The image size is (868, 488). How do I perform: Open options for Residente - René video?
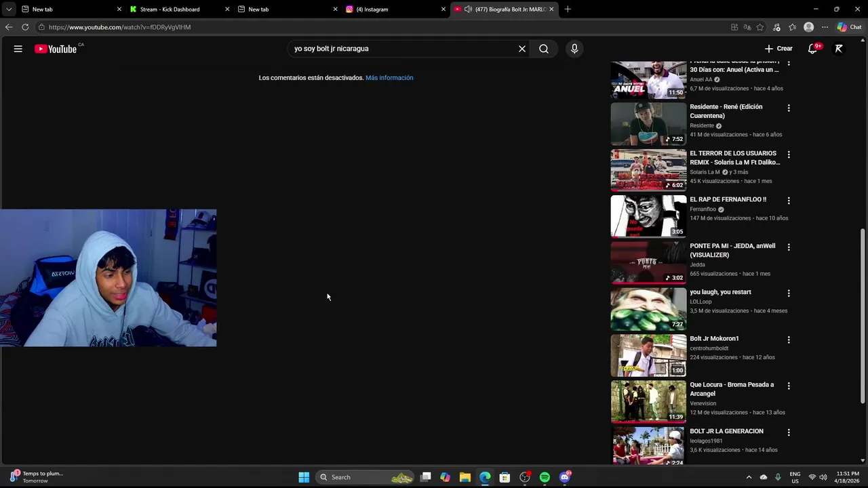click(789, 108)
